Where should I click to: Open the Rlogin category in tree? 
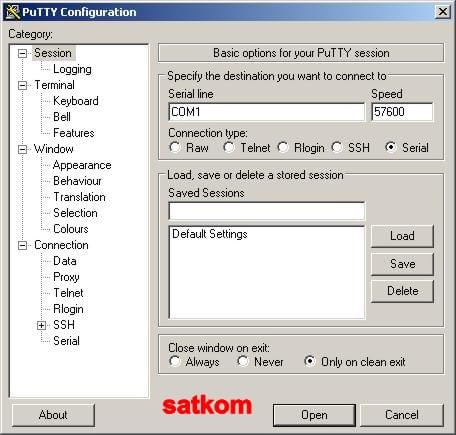coord(68,309)
